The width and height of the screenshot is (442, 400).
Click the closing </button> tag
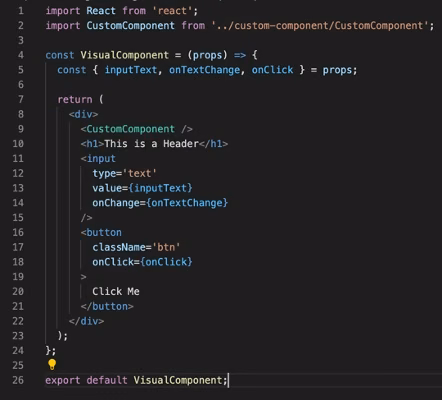pyautogui.click(x=107, y=306)
